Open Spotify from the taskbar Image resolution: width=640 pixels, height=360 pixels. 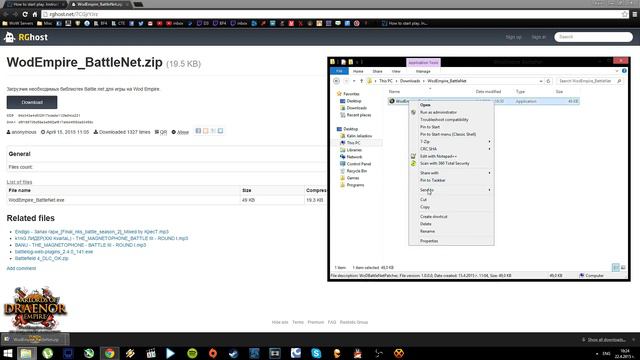coord(192,353)
